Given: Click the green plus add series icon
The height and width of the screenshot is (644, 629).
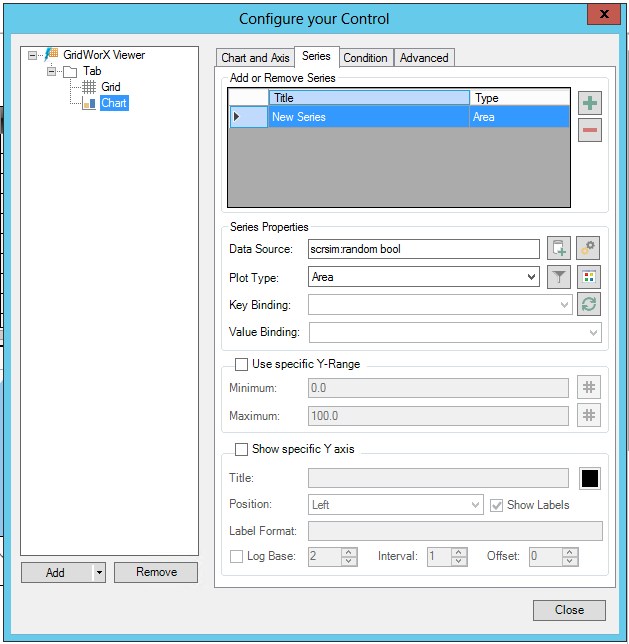Looking at the screenshot, I should coord(590,103).
